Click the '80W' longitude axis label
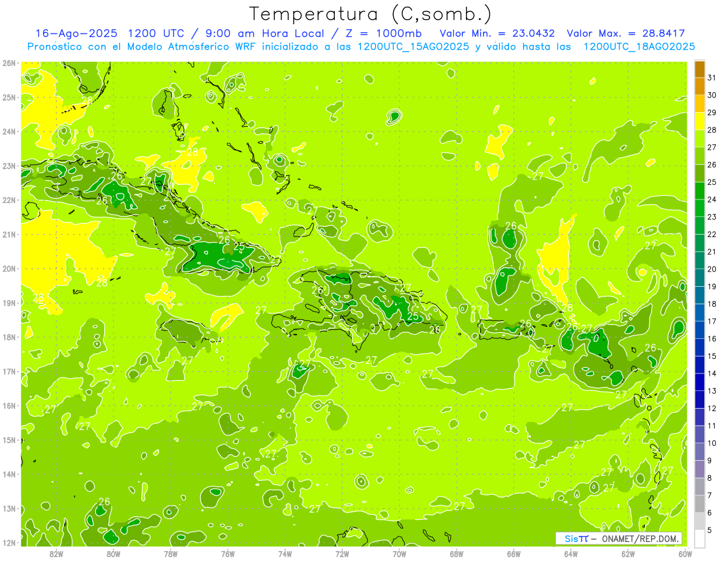728x562 pixels. click(113, 553)
